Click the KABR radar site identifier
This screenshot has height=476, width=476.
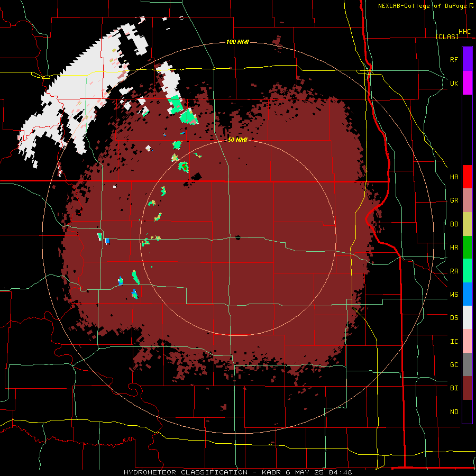click(x=271, y=472)
